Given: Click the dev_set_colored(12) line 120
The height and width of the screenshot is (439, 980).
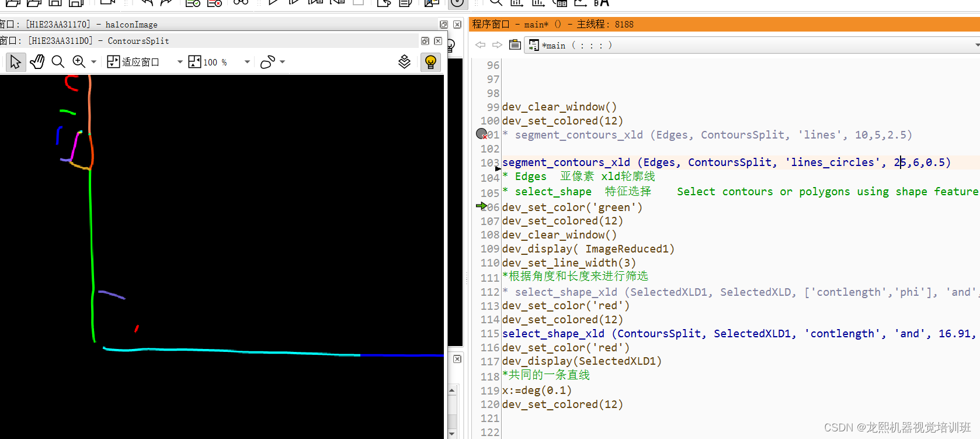Looking at the screenshot, I should tap(562, 405).
